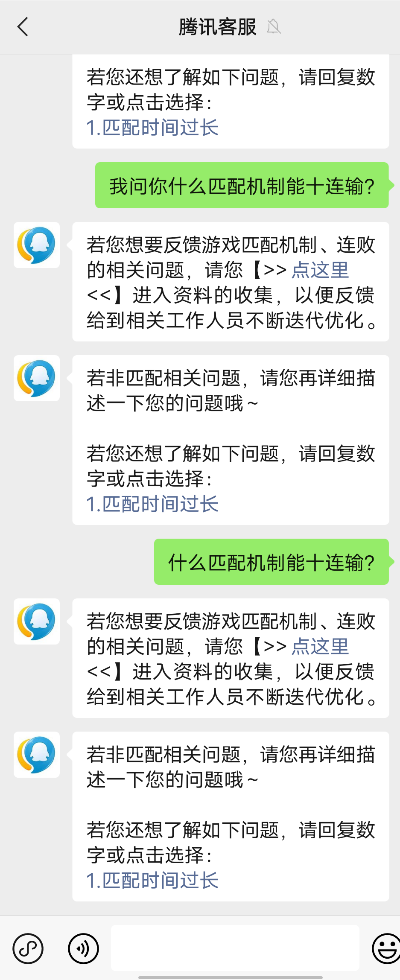Tap last message 若非匹配相关问题
Screen dimensions: 400x980
tap(231, 817)
